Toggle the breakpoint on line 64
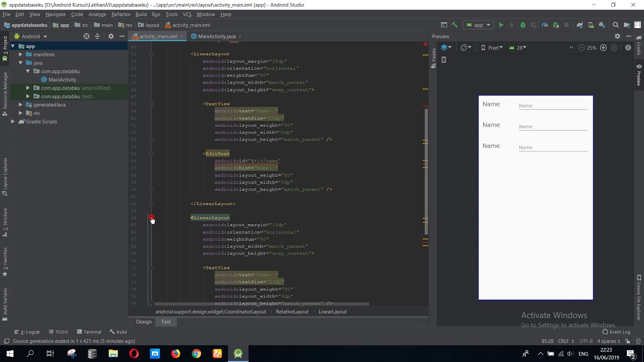The height and width of the screenshot is (362, 644). (151, 218)
